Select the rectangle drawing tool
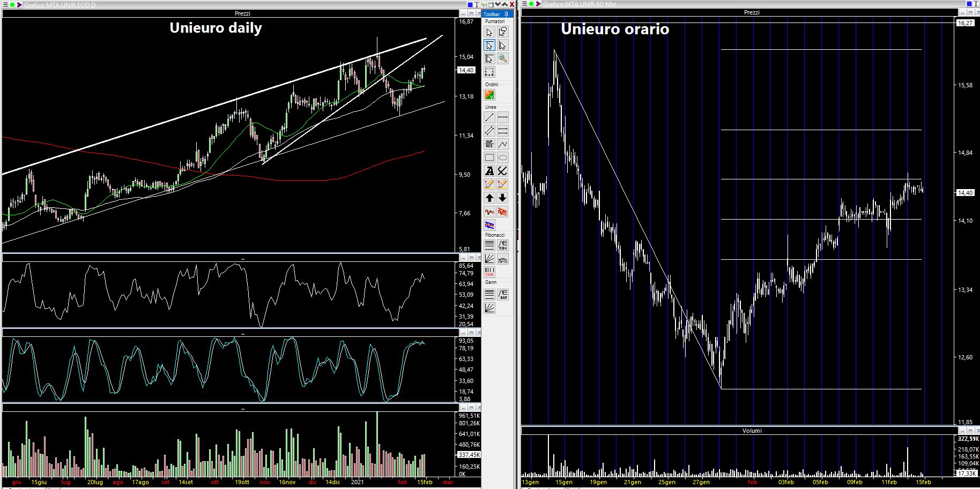Image resolution: width=980 pixels, height=489 pixels. pos(489,157)
